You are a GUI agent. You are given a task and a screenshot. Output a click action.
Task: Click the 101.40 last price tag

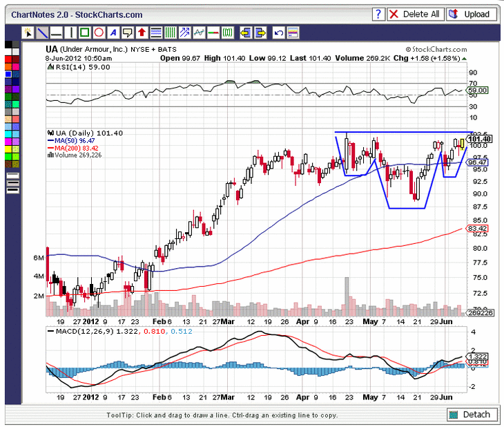click(479, 139)
